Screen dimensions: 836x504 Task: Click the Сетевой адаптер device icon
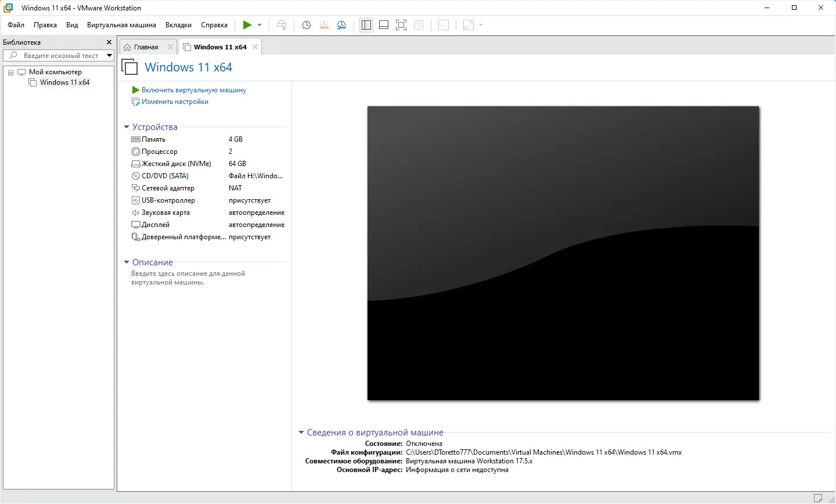coord(136,188)
